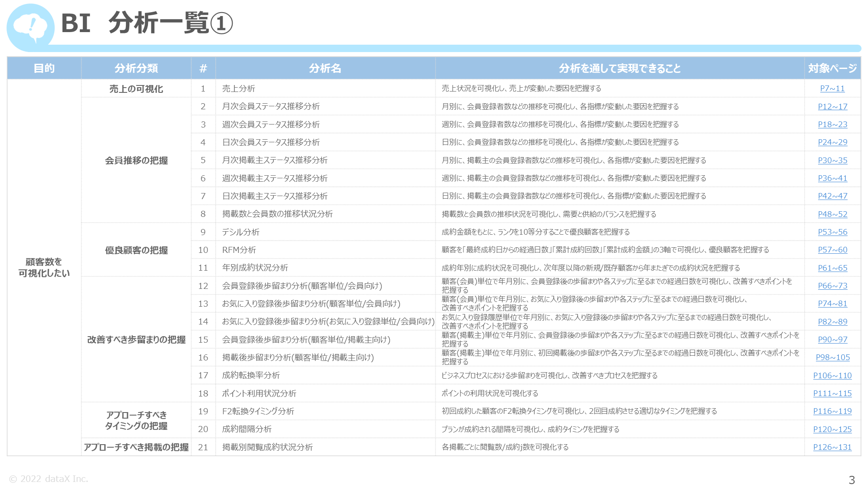
Task: Click analysis name F2転換タイミング分析
Action: click(x=258, y=411)
